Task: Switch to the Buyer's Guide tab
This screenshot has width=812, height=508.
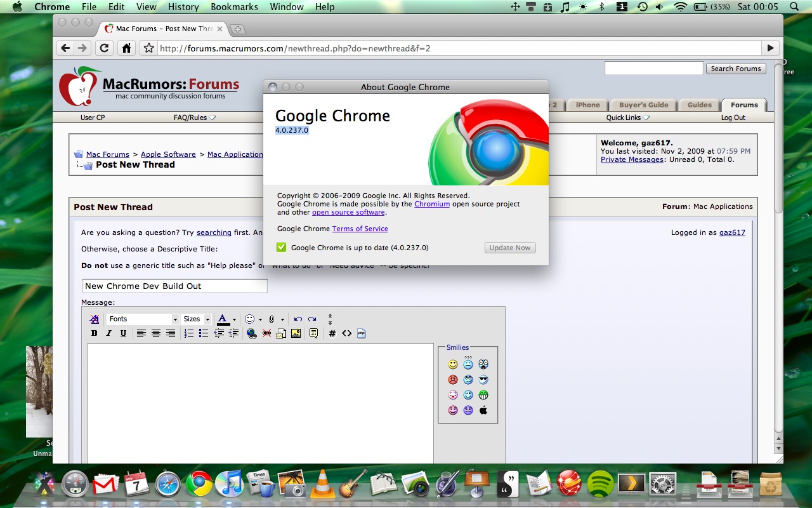Action: [643, 105]
